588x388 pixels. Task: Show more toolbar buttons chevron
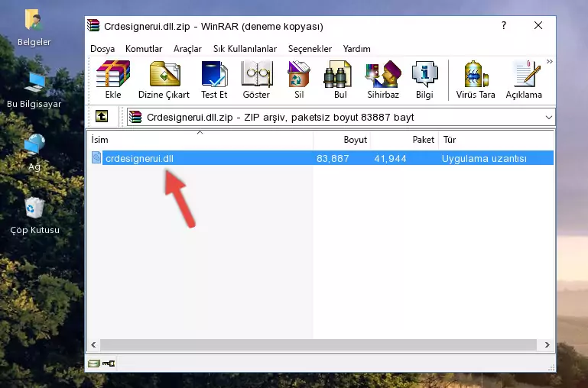tap(549, 62)
